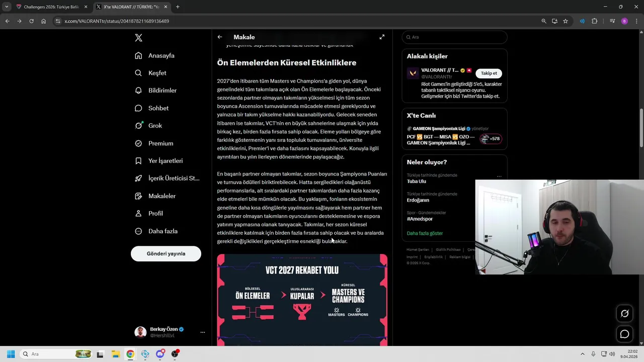This screenshot has height=362, width=644.
Task: Click the browser back arrow
Action: tap(7, 21)
